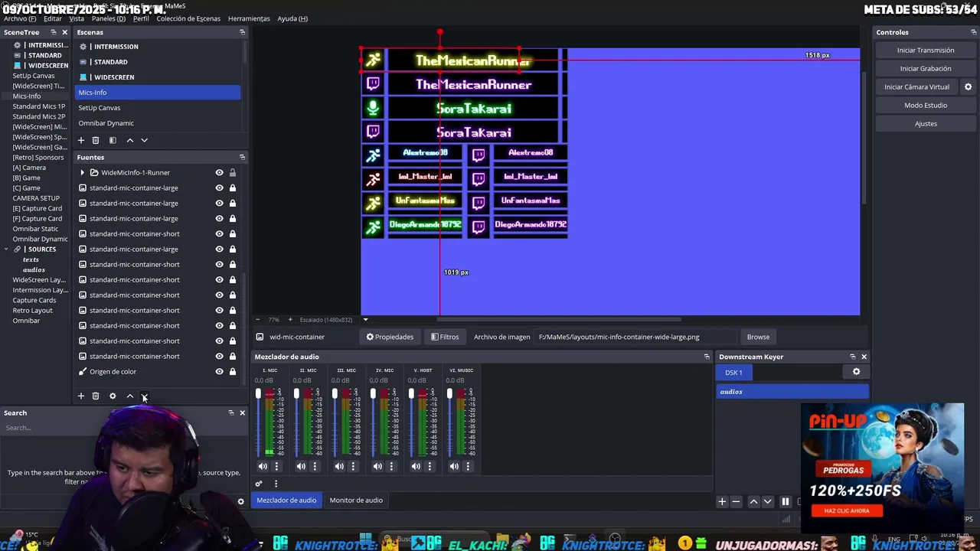Move scene up in Escenas toolbar
This screenshot has width=980, height=551.
[x=130, y=140]
